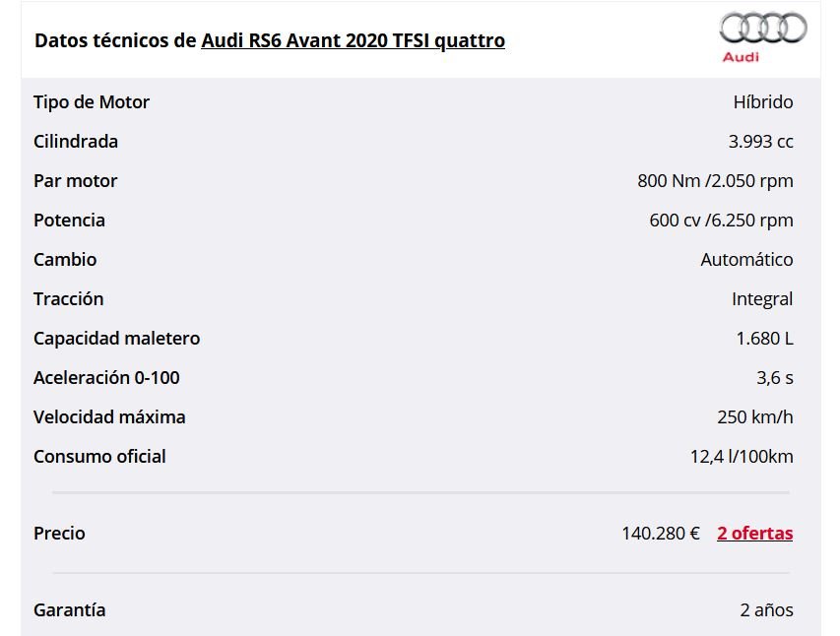Click the Precio label
Viewport: 840px width, 636px height.
click(59, 534)
